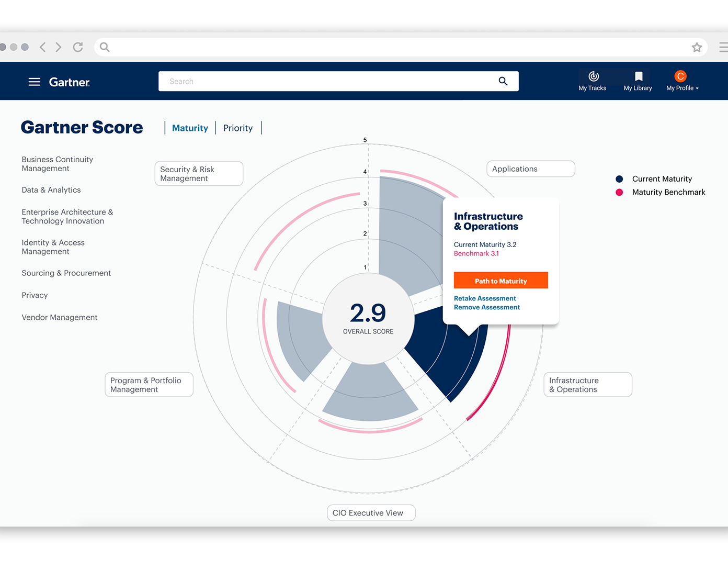Click the Gartner logo
This screenshot has width=728, height=570.
(x=70, y=82)
